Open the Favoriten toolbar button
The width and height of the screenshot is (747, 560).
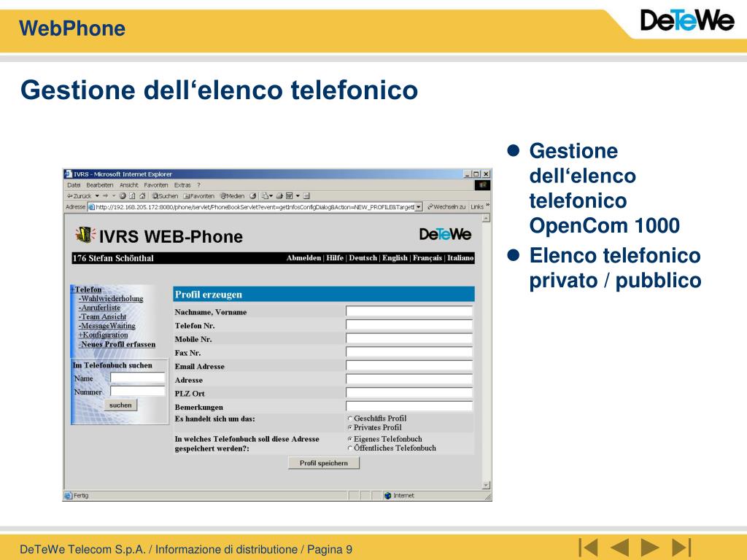(x=199, y=195)
